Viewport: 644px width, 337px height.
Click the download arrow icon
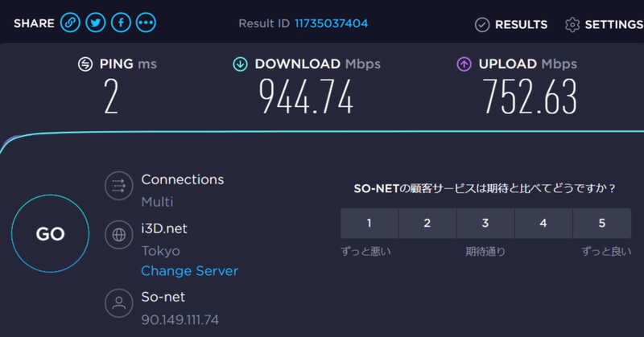tap(240, 64)
